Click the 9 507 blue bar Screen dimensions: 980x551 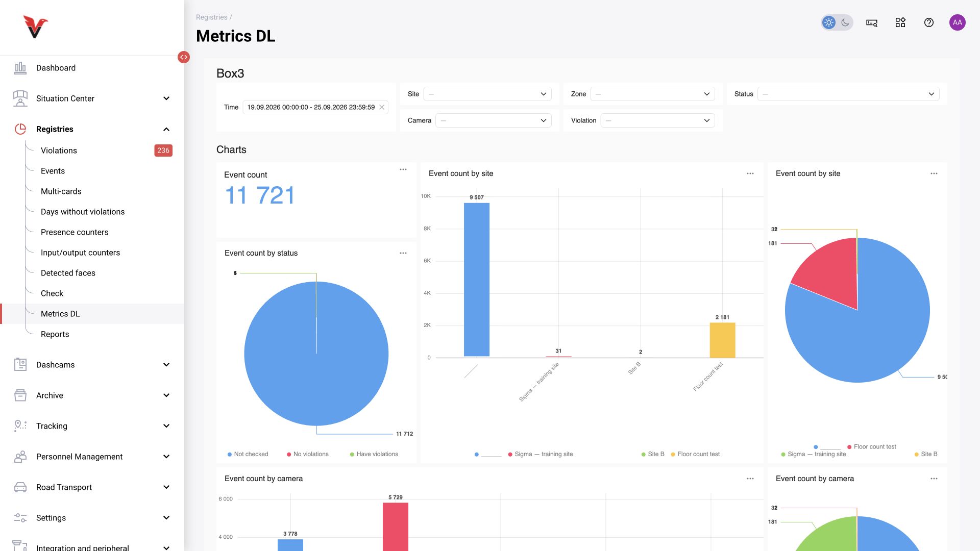point(477,280)
